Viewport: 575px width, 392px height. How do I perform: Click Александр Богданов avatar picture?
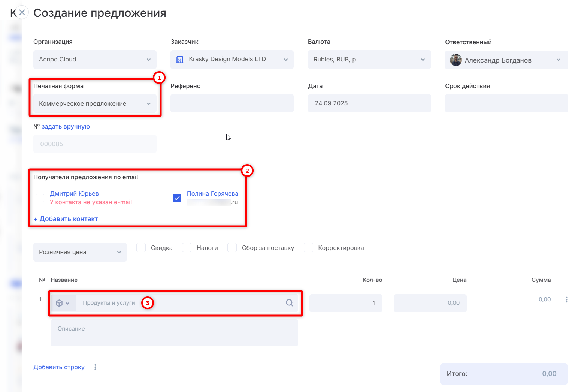point(456,60)
